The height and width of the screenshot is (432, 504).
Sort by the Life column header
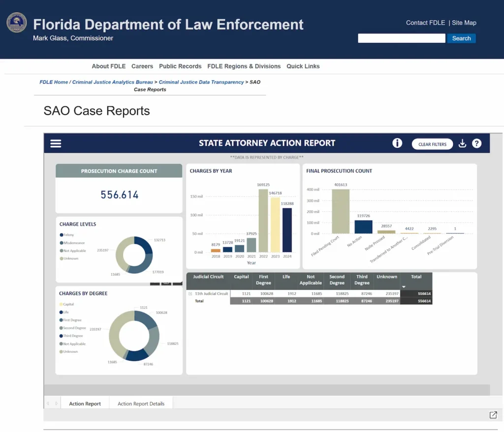pyautogui.click(x=286, y=277)
